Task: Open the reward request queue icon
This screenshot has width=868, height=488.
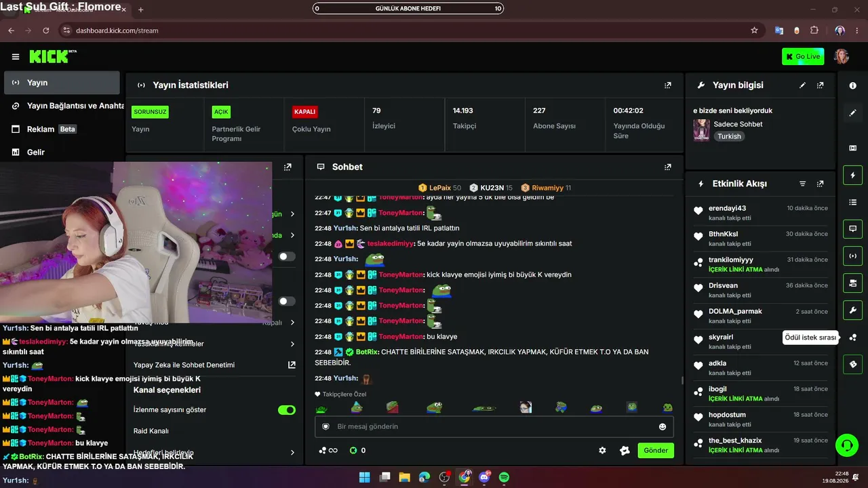Action: point(853,338)
